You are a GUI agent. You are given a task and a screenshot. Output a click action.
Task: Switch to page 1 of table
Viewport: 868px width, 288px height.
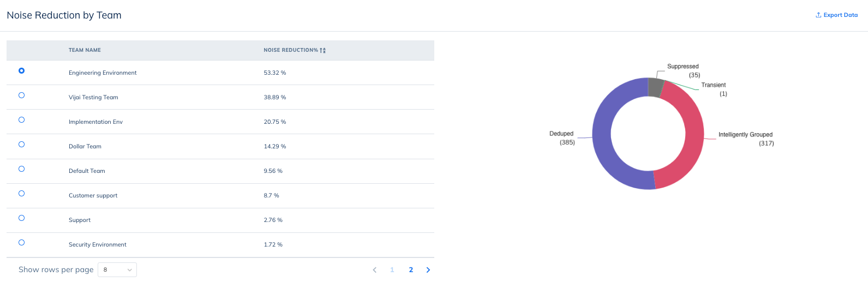[392, 270]
